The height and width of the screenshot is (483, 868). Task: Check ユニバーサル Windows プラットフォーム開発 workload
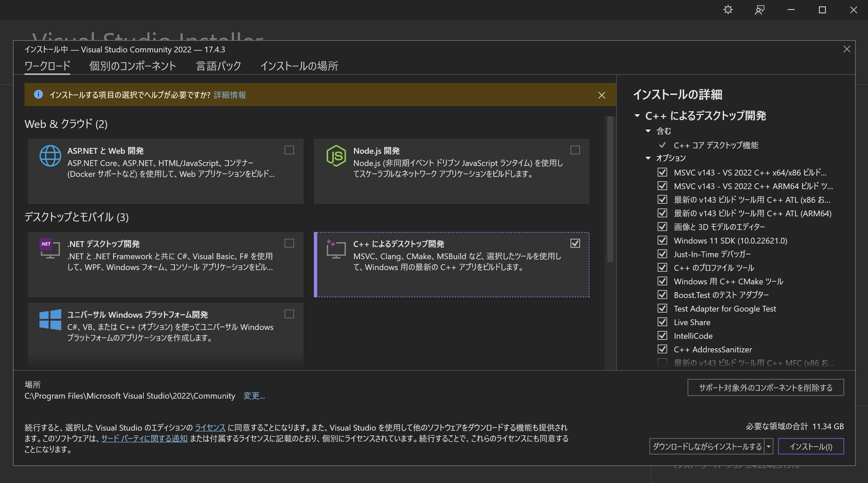[x=289, y=314]
